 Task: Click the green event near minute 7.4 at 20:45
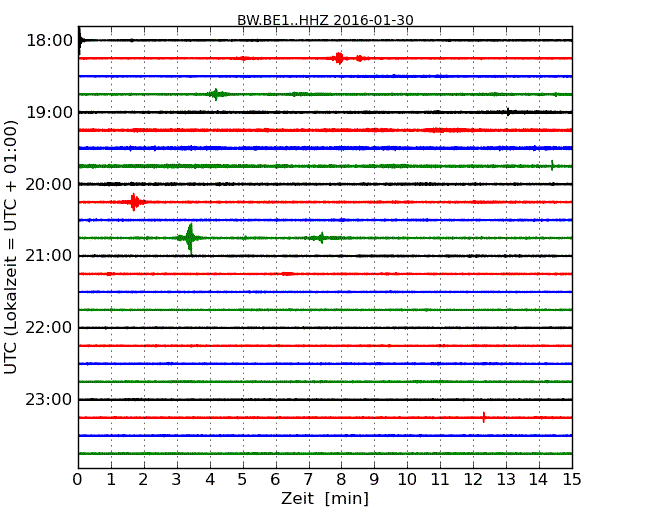(320, 238)
